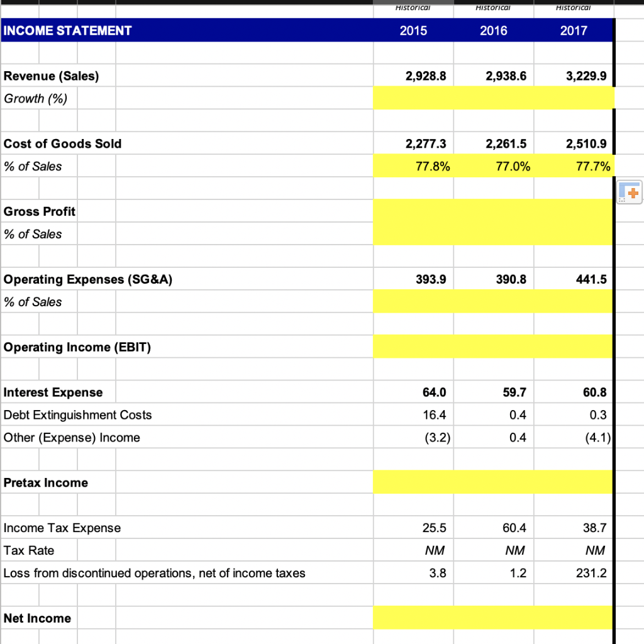Click the paste options icon
Viewport: 644px width, 644px height.
tap(630, 192)
